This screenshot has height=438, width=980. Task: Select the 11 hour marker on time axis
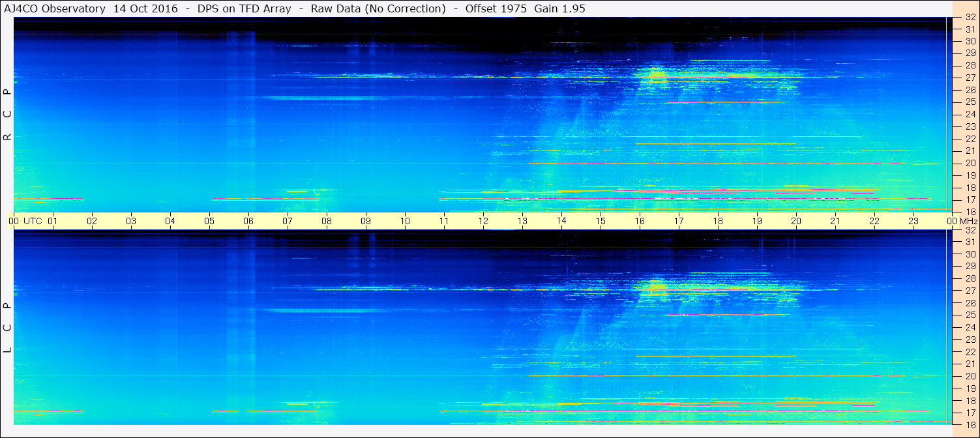(x=444, y=221)
